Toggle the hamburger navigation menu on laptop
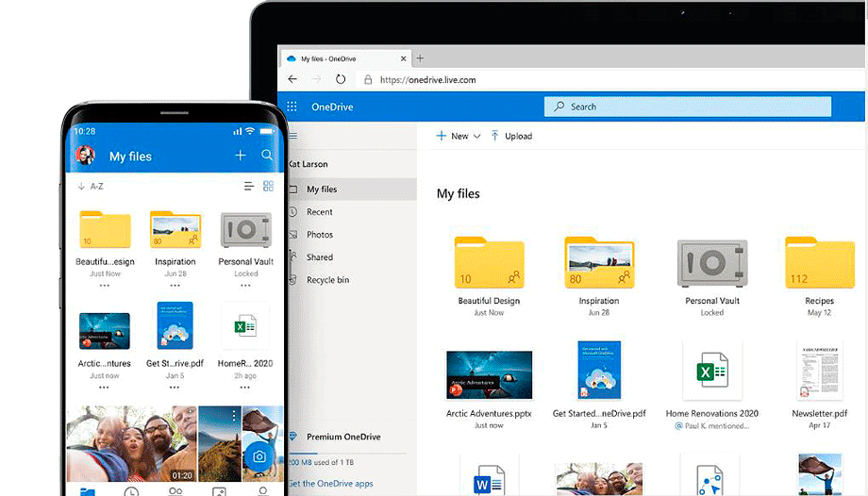Viewport: 868px width, 496px height. point(293,136)
